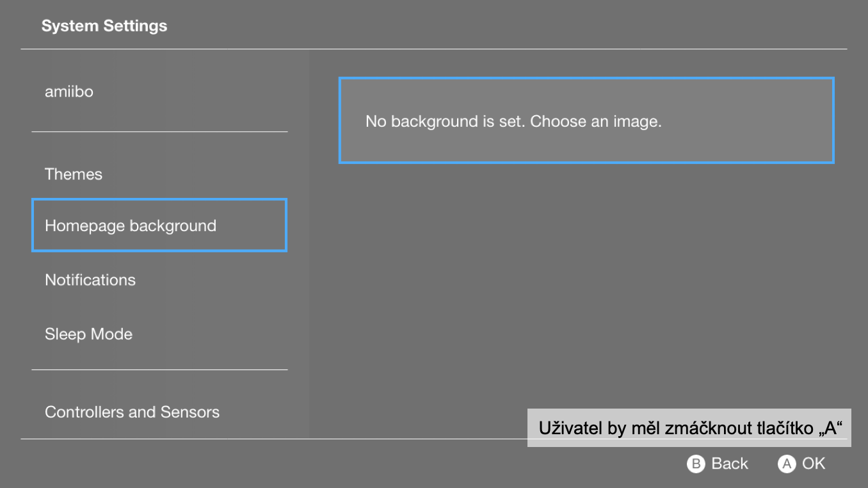
Task: Click the horizontal line under System Settings
Action: click(x=434, y=49)
